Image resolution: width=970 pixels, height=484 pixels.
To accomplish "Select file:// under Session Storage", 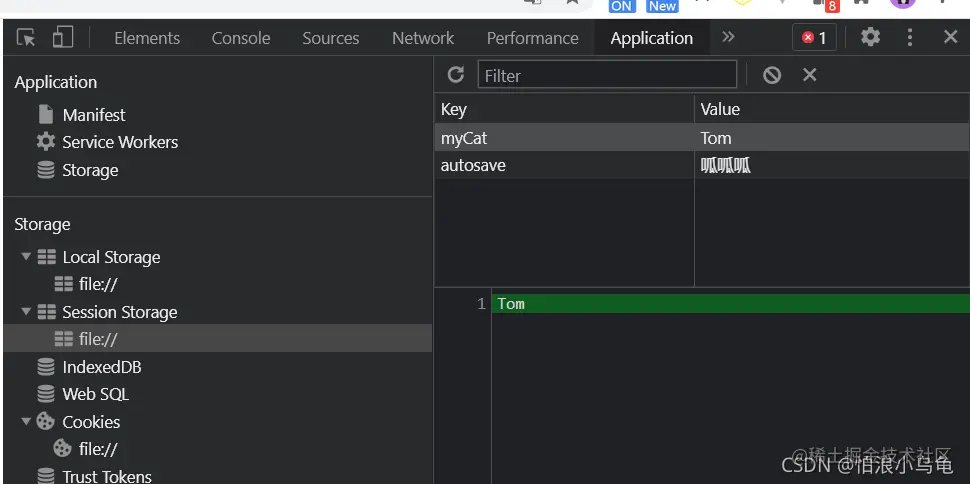I will click(217, 339).
